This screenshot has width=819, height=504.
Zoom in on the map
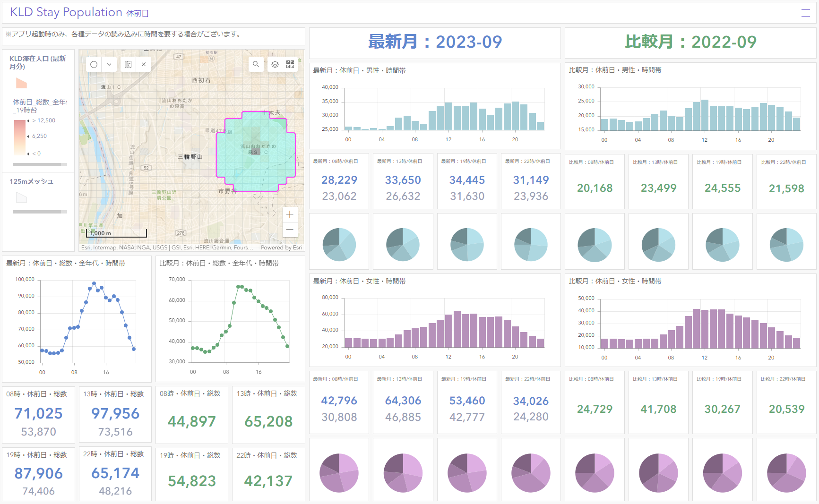coord(290,214)
